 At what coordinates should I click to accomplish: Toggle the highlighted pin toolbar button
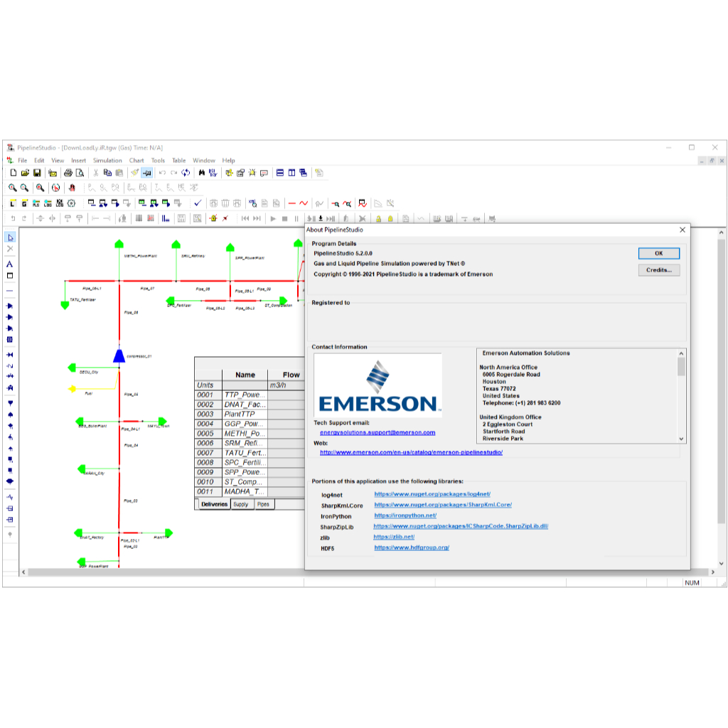pos(146,173)
